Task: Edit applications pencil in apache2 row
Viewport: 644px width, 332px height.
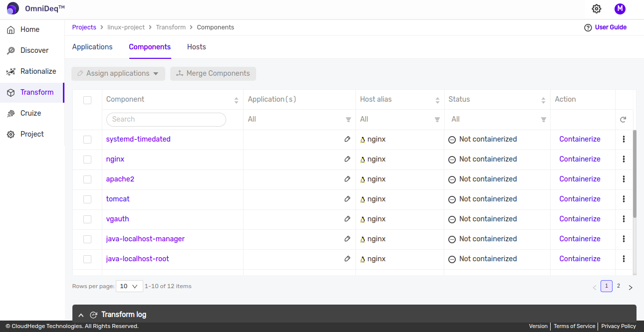Action: coord(347,179)
